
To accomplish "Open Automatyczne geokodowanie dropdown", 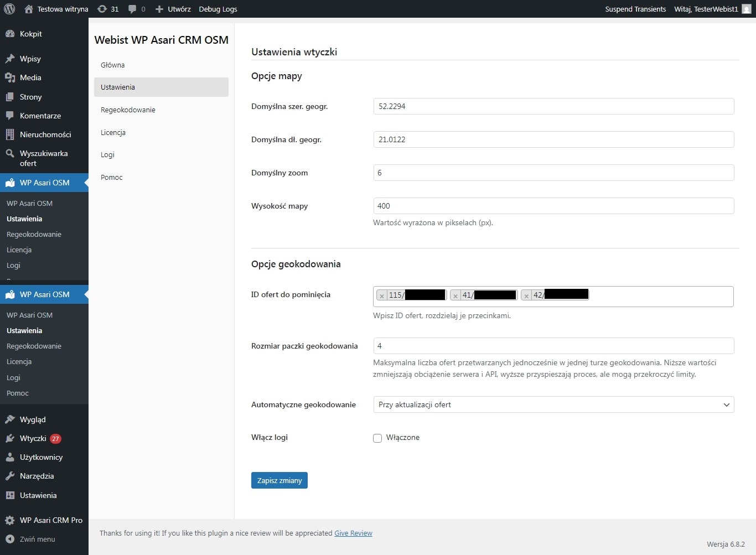I will coord(553,404).
